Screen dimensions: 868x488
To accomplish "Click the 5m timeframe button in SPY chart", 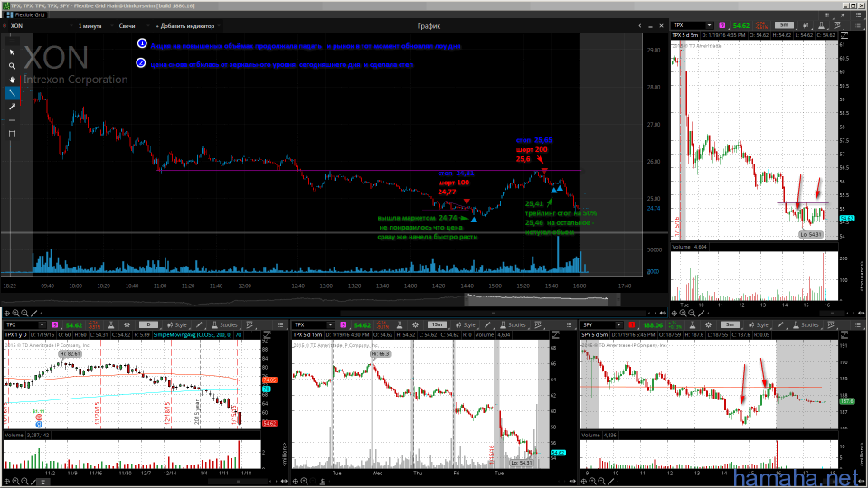I will coord(730,324).
